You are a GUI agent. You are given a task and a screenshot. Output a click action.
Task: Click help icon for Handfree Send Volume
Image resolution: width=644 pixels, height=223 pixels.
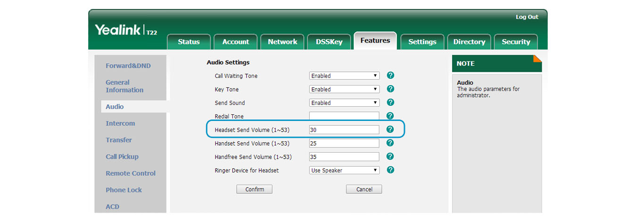[x=390, y=156]
